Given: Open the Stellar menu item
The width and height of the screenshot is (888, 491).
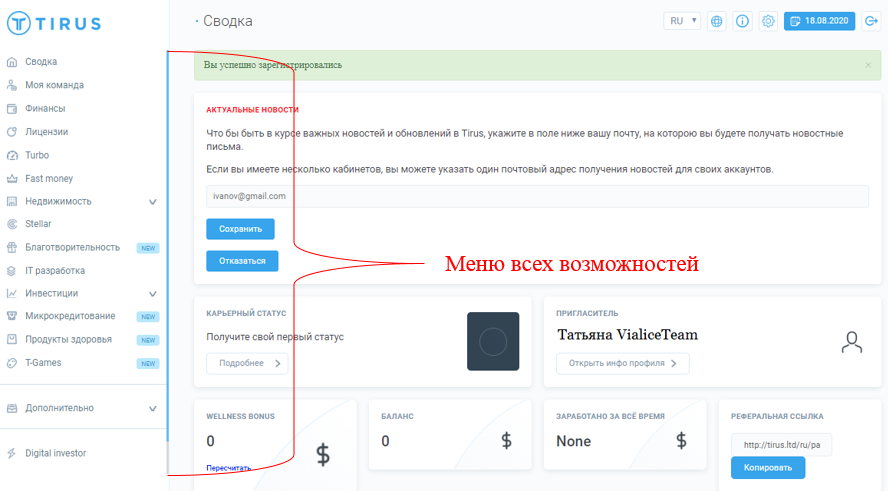Looking at the screenshot, I should 38,224.
